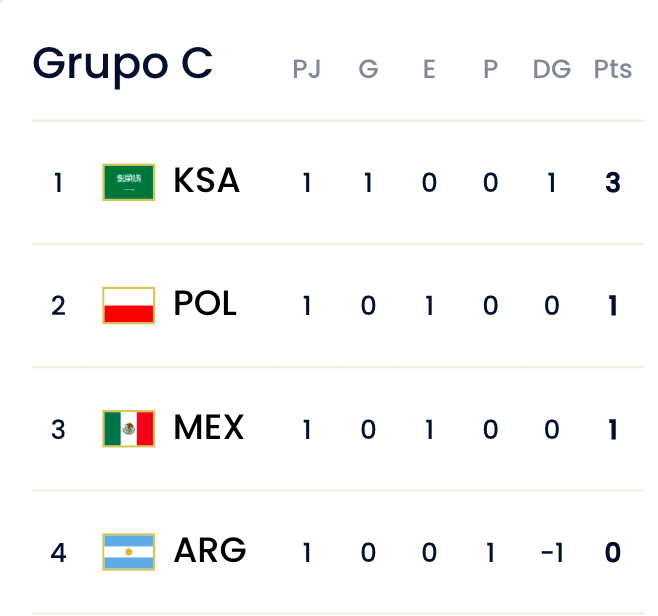This screenshot has width=658, height=616.
Task: Click the DG goal difference header
Action: 551,70
